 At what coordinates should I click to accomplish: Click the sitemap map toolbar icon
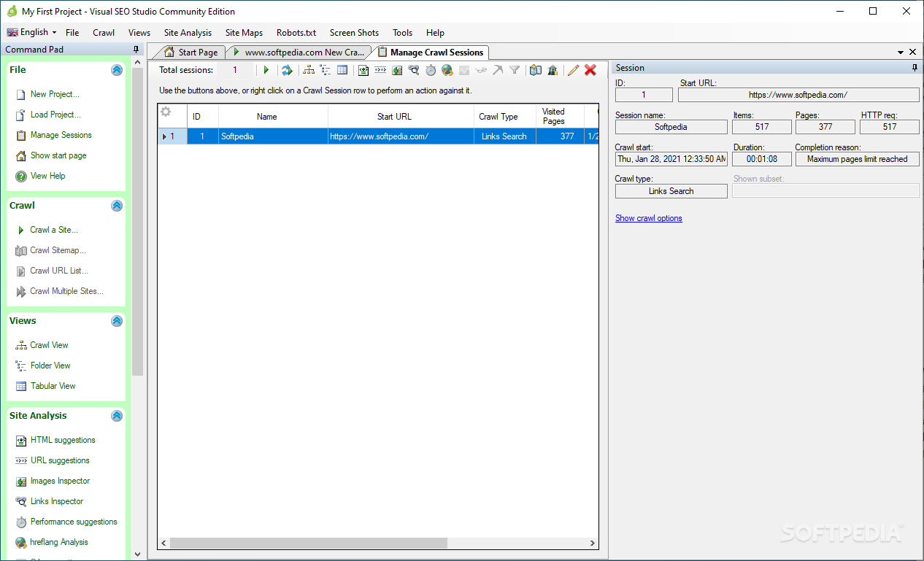(536, 70)
